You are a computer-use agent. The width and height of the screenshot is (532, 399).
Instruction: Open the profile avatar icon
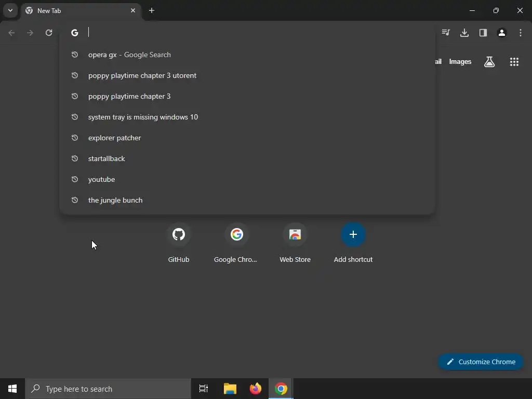tap(502, 33)
